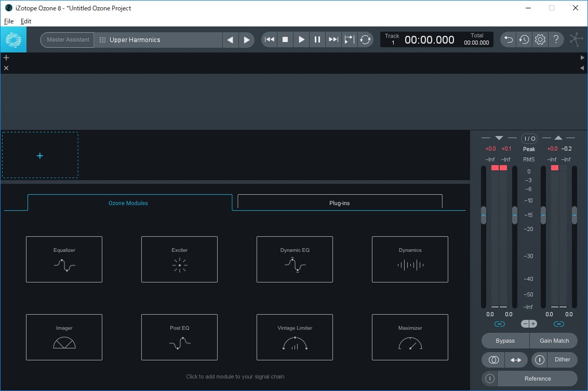Click the Gain Match button
588x391 pixels.
click(554, 341)
